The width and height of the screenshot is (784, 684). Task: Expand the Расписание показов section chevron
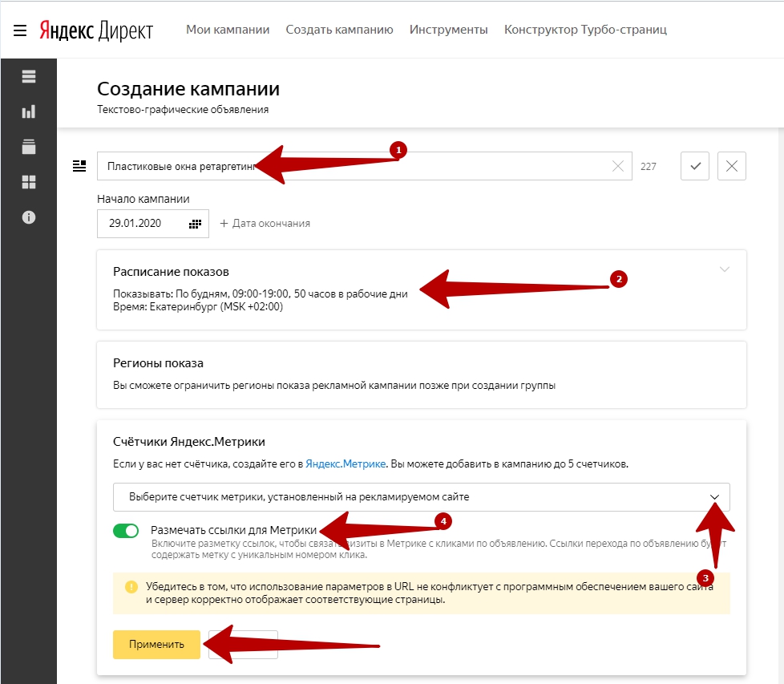click(724, 269)
